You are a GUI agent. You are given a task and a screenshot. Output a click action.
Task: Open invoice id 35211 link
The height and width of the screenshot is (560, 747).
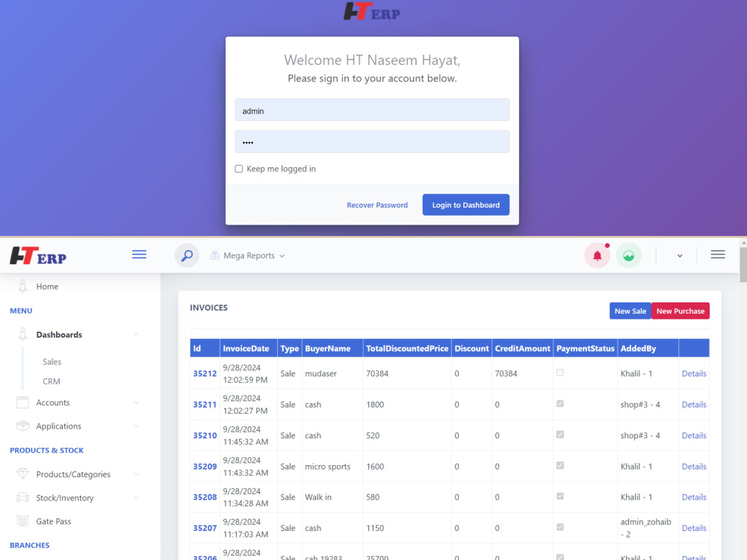(x=205, y=404)
